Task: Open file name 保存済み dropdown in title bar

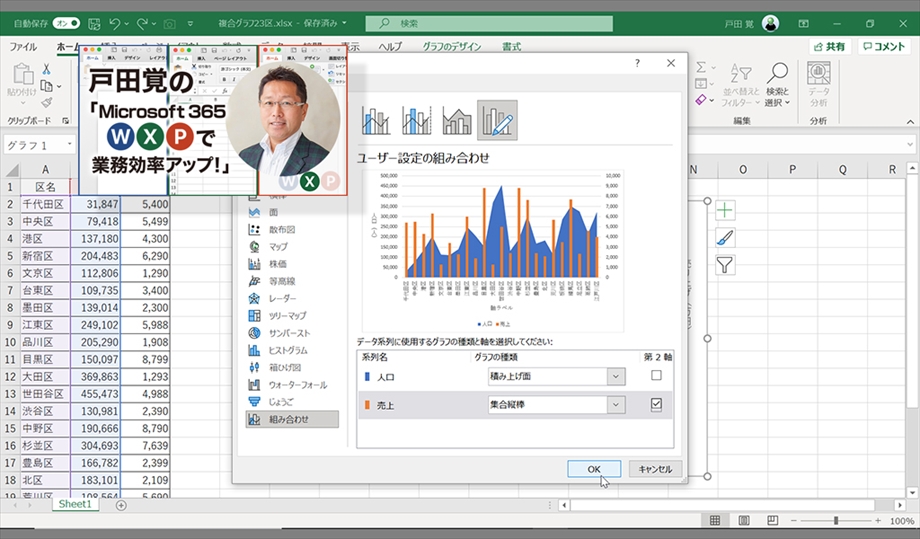Action: point(344,23)
